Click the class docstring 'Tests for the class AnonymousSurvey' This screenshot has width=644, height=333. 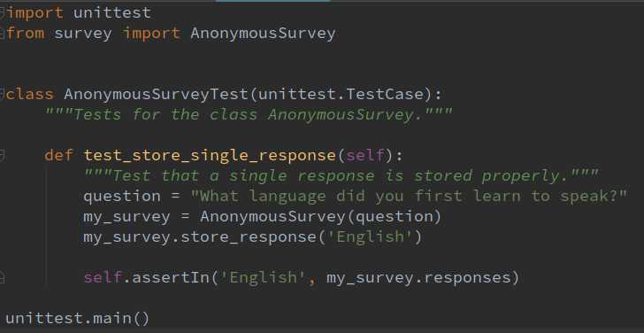[x=249, y=115]
